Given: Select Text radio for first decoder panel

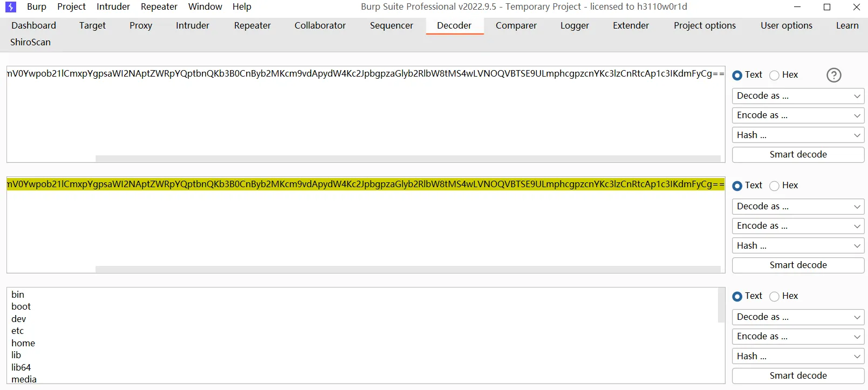Looking at the screenshot, I should coord(737,75).
